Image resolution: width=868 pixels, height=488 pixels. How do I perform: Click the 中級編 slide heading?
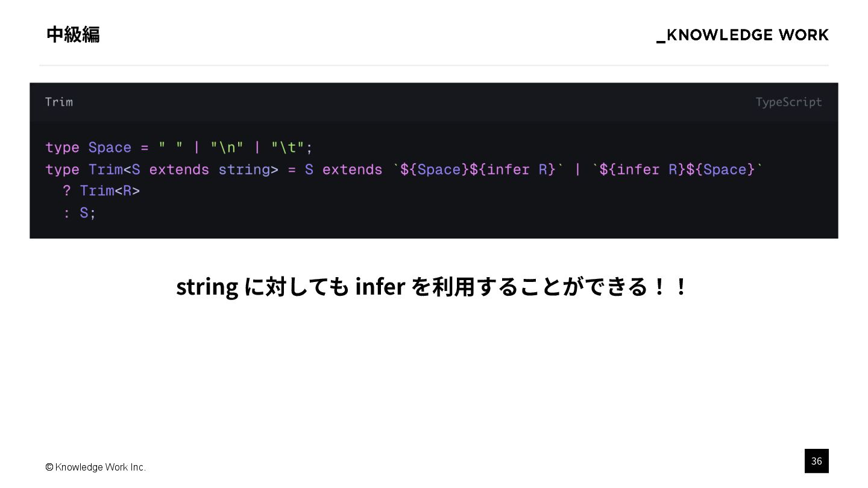(x=73, y=35)
